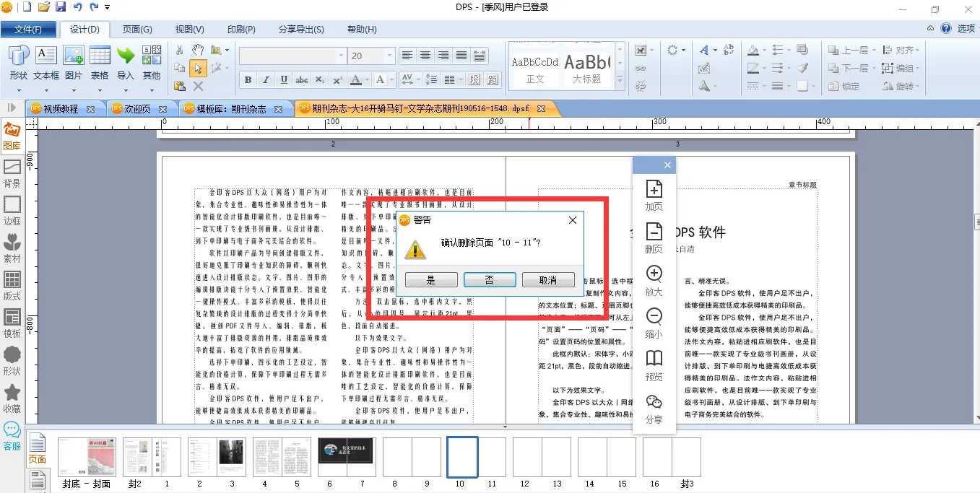This screenshot has width=980, height=493.
Task: Expand the 下一层 send backward dropdown
Action: click(875, 69)
